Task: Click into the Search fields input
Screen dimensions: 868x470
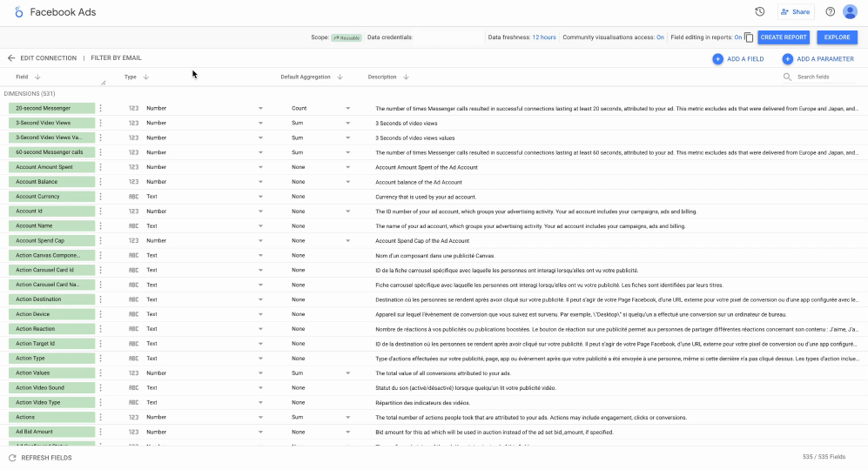Action: (826, 77)
